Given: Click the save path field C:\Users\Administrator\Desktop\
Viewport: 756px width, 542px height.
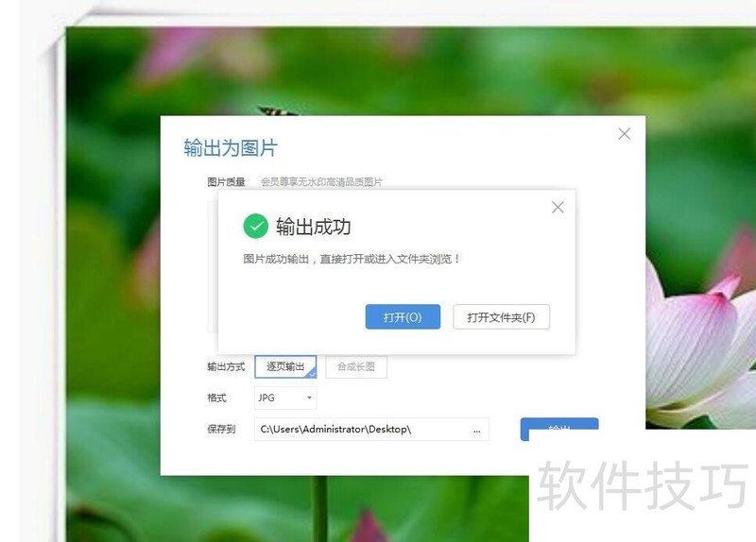Looking at the screenshot, I should (x=371, y=430).
